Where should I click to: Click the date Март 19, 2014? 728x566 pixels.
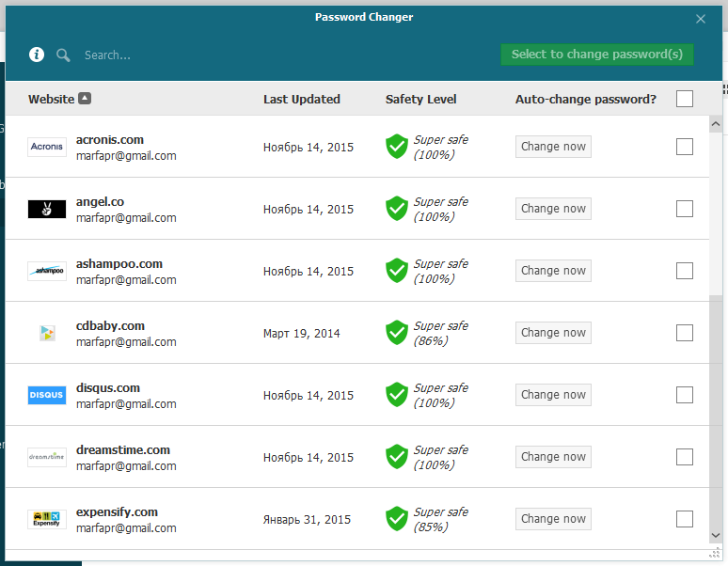301,333
